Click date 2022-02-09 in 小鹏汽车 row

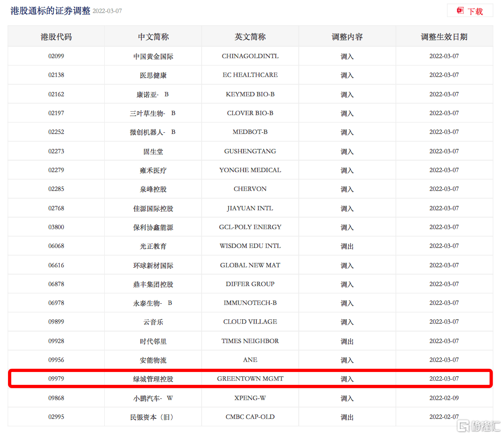point(444,398)
